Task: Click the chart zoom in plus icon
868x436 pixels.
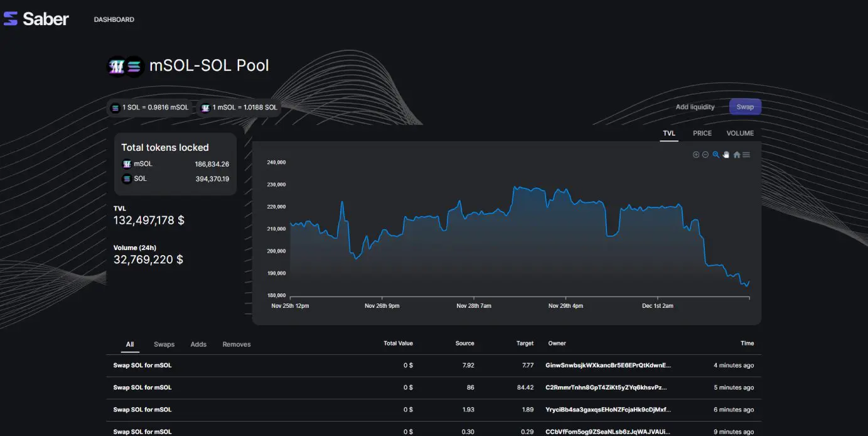Action: (x=695, y=155)
